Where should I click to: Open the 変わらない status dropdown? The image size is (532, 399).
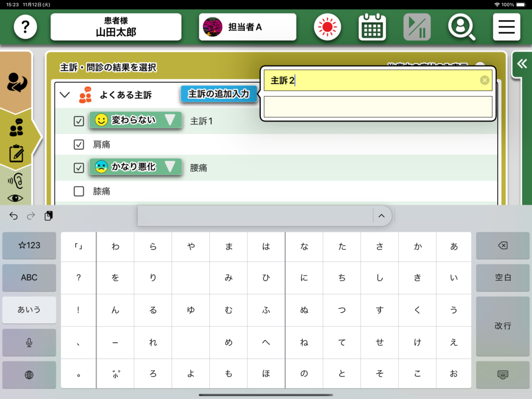point(170,121)
